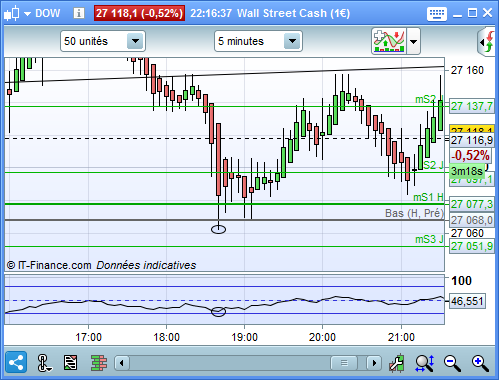Image resolution: width=499 pixels, height=380 pixels.
Task: Click the 5 minutes field text
Action: (x=241, y=41)
